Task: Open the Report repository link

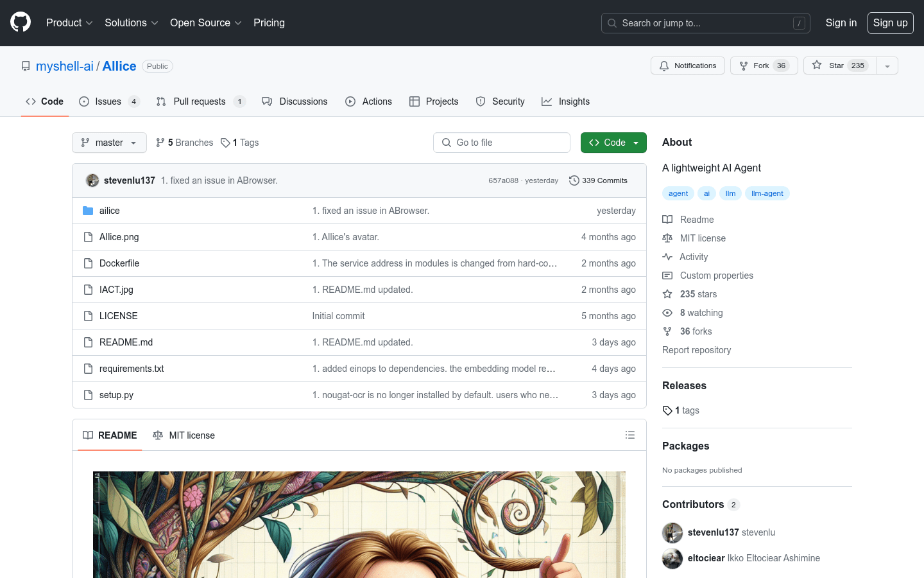Action: tap(696, 350)
